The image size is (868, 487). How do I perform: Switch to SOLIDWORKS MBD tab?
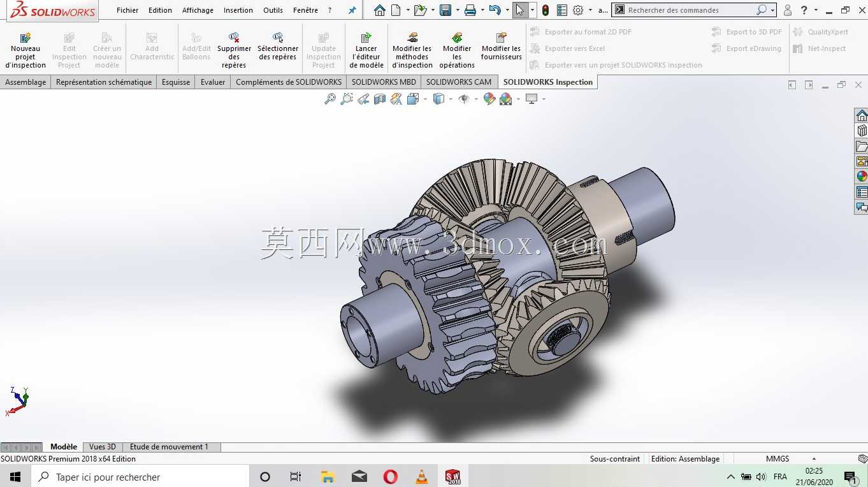(x=384, y=82)
